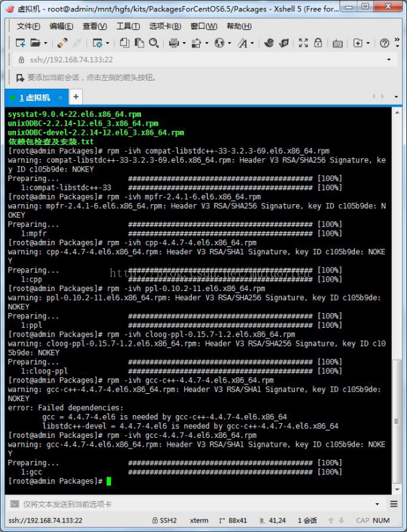Click the lock screen padlock icon
407x532 pixels.
[x=318, y=43]
